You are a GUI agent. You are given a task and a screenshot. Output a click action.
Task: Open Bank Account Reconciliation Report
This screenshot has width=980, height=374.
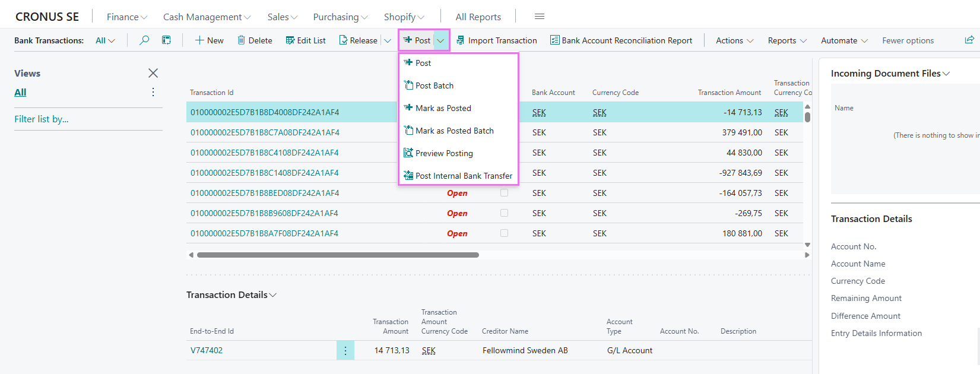[x=621, y=40]
